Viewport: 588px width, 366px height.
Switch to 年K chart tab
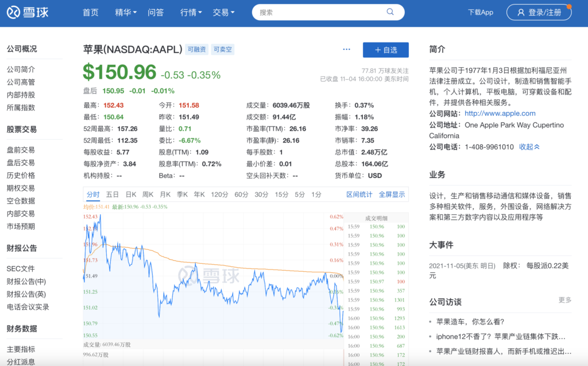click(199, 194)
